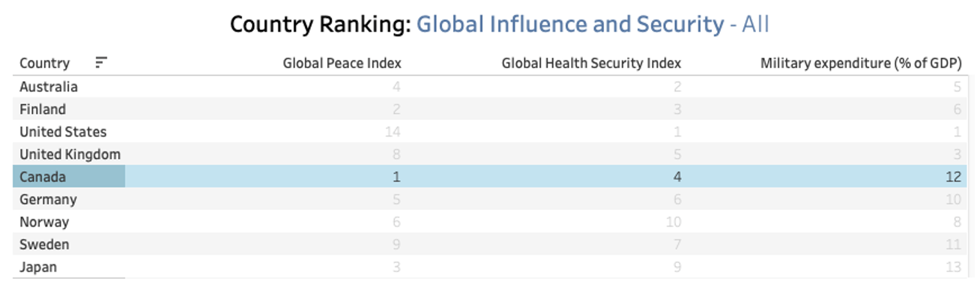Click Canada's Military expenditure value 12

click(953, 177)
